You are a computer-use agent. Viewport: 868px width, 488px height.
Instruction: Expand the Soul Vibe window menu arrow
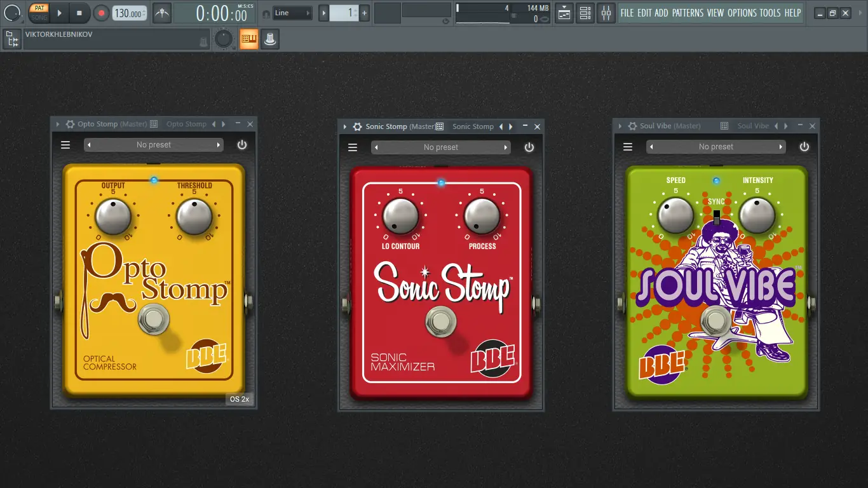click(620, 126)
